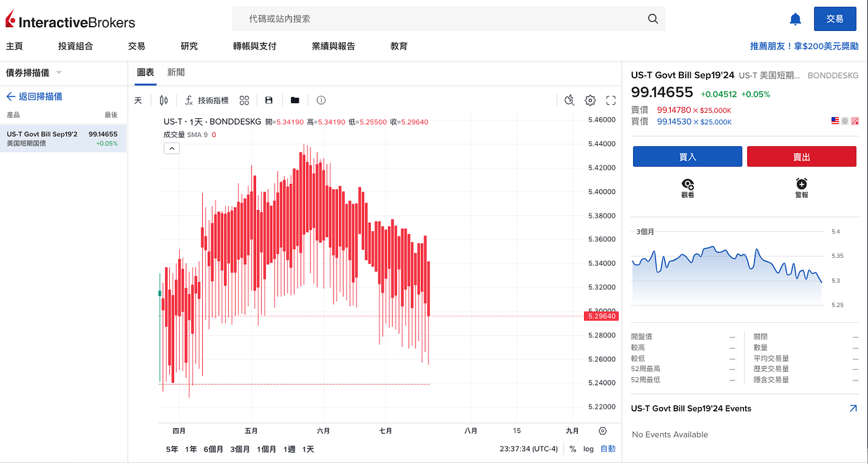Click the pink chart status icon
The height and width of the screenshot is (464, 868).
pyautogui.click(x=854, y=121)
